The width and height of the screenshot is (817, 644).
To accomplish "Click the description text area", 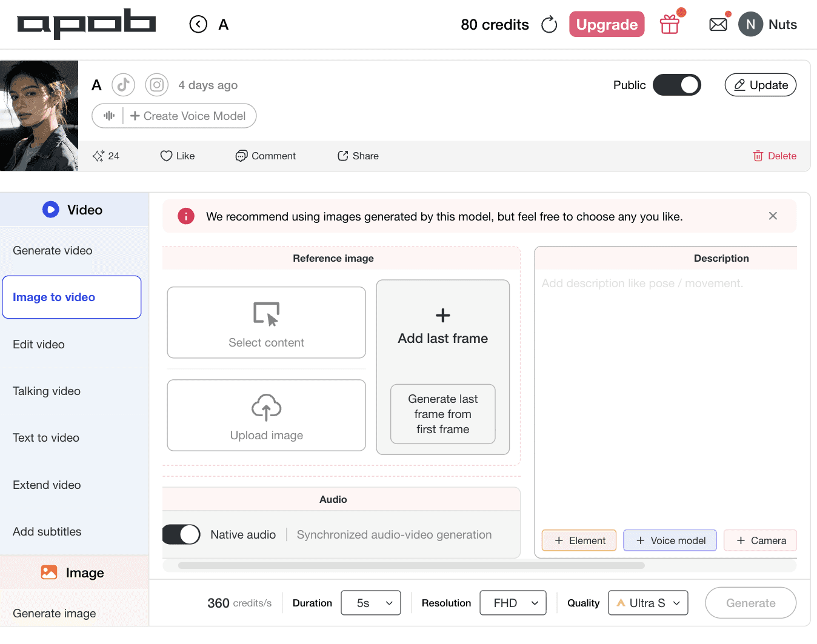I will click(666, 397).
